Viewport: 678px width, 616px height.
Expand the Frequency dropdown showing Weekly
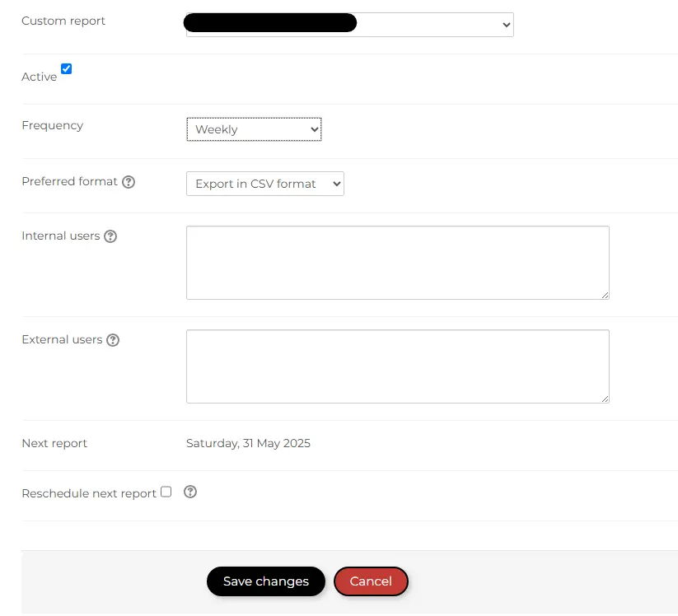pyautogui.click(x=254, y=129)
